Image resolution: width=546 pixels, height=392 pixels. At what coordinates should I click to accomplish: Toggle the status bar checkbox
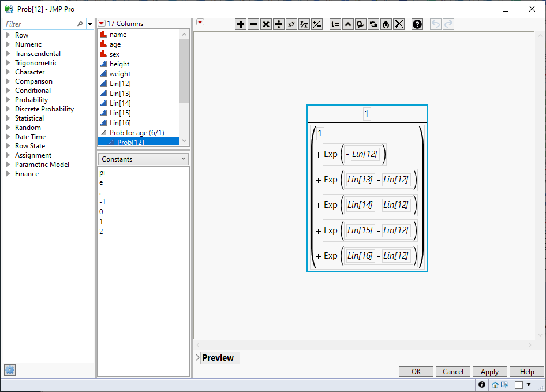519,384
